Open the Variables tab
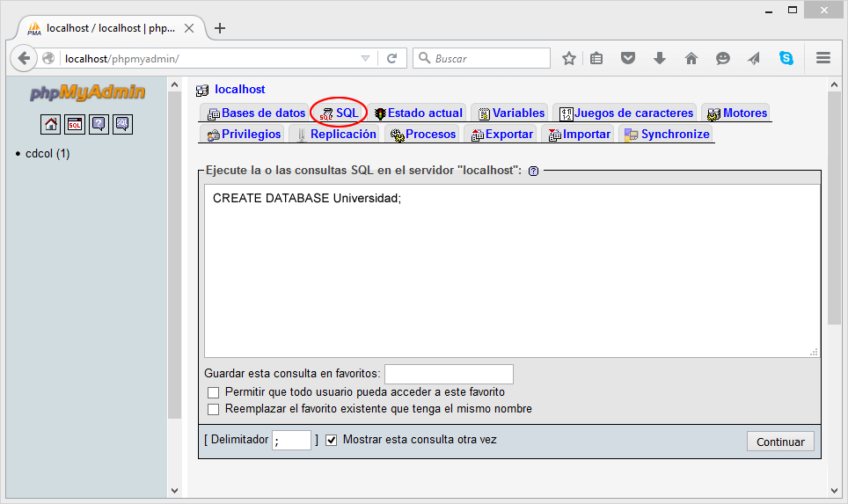The height and width of the screenshot is (504, 848). pyautogui.click(x=511, y=113)
